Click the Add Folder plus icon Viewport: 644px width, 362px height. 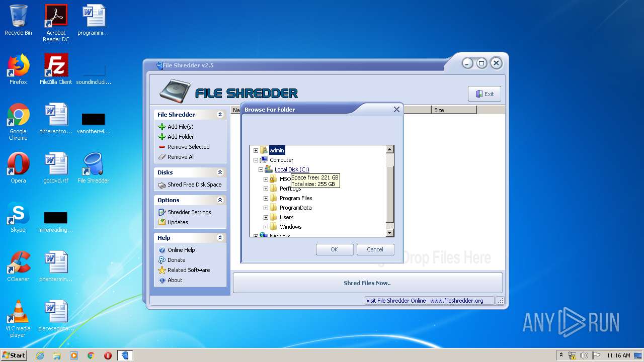click(162, 137)
